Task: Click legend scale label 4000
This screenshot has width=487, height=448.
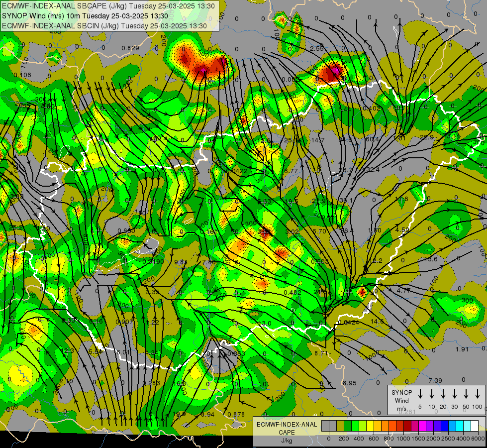Action: pos(463,439)
